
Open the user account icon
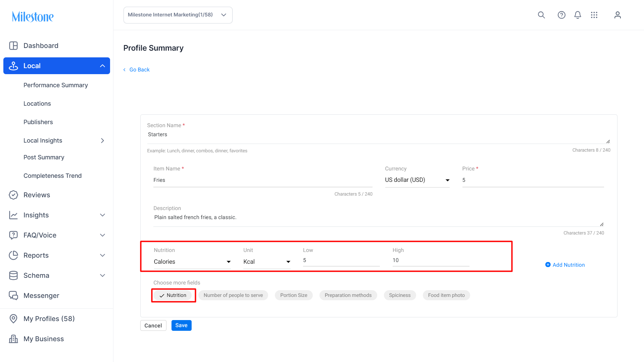click(x=617, y=15)
